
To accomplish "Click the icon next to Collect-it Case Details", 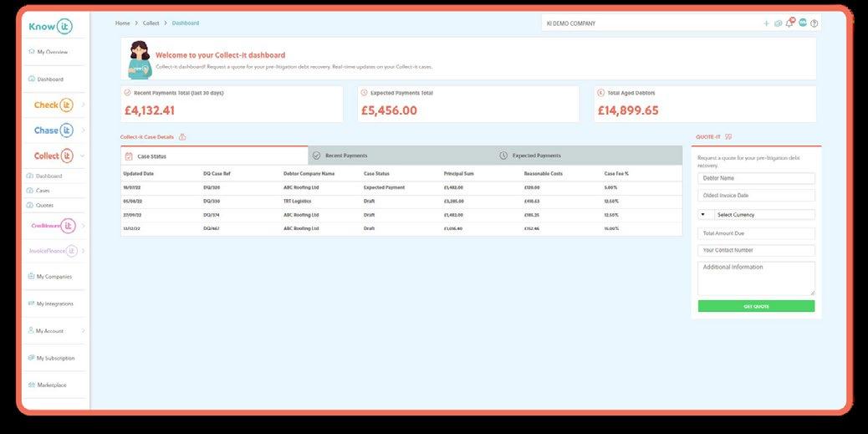I will pos(182,137).
